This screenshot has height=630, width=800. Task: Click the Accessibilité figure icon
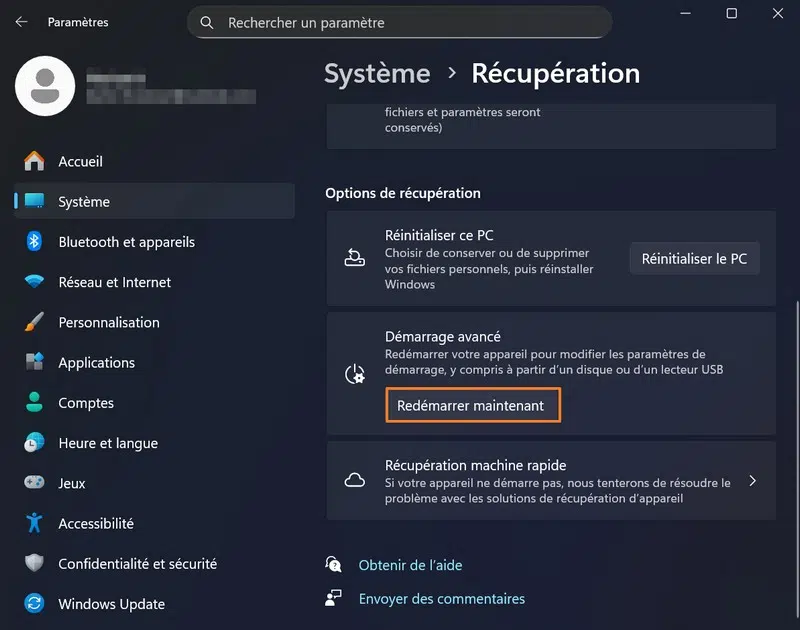pyautogui.click(x=35, y=523)
